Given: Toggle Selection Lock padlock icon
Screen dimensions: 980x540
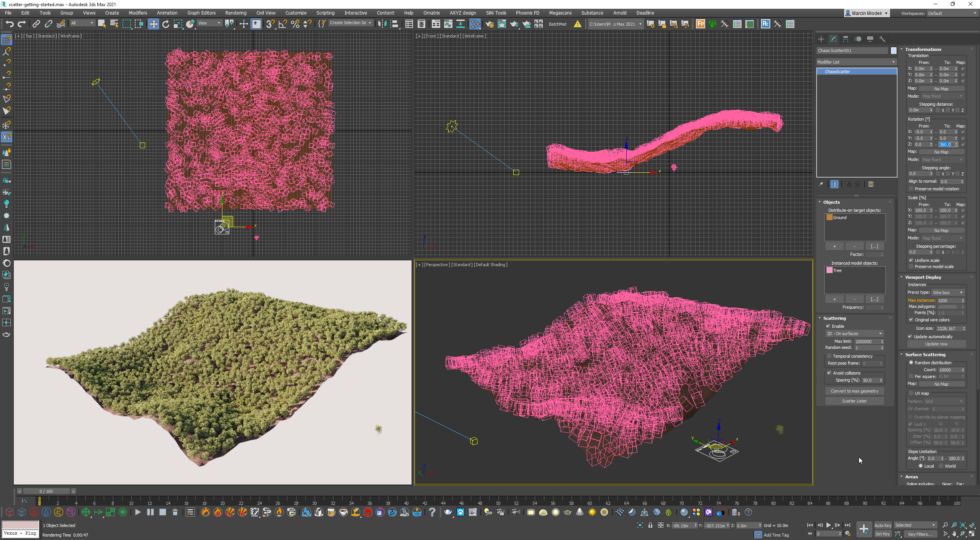Looking at the screenshot, I should (x=650, y=525).
